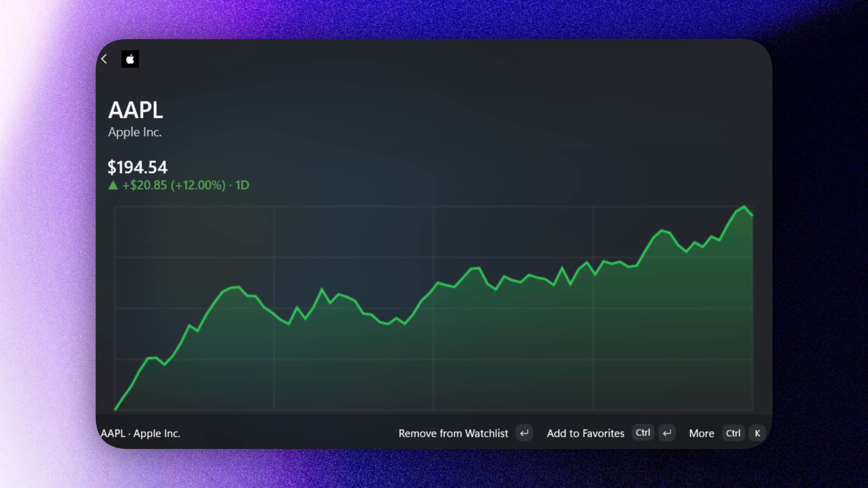868x488 pixels.
Task: Click the Ctrl key badge beside Add to Favorites
Action: [x=643, y=433]
